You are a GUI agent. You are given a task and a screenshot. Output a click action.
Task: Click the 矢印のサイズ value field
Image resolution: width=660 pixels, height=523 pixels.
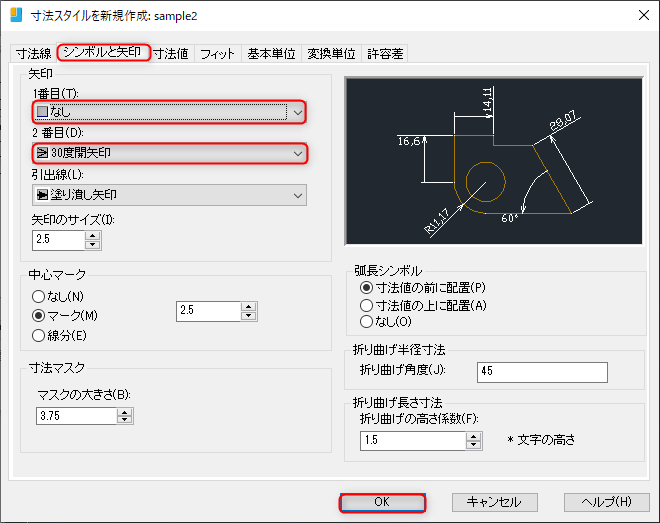[x=59, y=240]
